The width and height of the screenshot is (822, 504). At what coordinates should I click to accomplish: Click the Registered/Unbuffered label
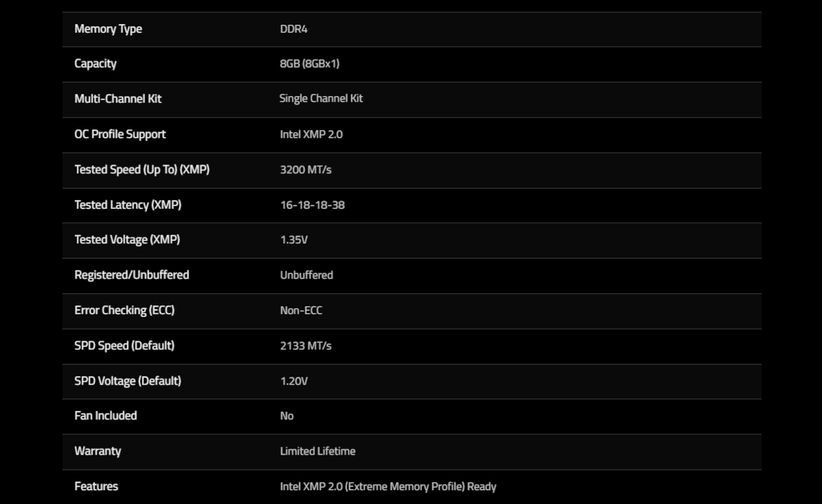pyautogui.click(x=132, y=275)
